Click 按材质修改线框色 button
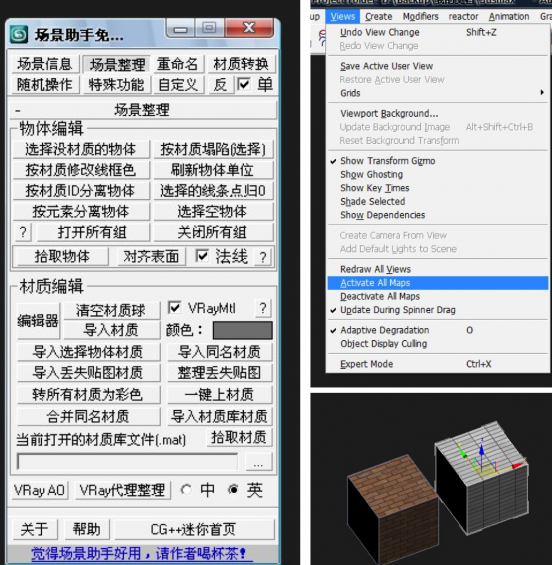Image resolution: width=552 pixels, height=565 pixels. tap(81, 170)
